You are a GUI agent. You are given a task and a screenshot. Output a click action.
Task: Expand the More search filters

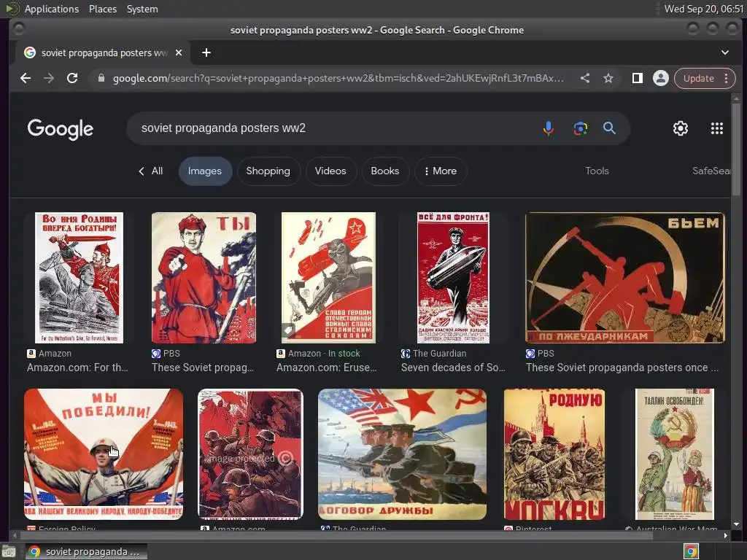(441, 171)
